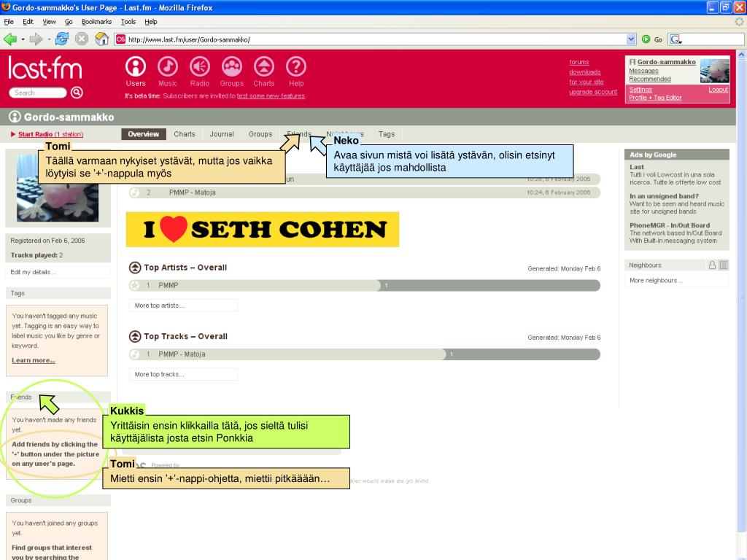Screen dimensions: 747x560
Task: Click the More top artists... button
Action: click(183, 306)
